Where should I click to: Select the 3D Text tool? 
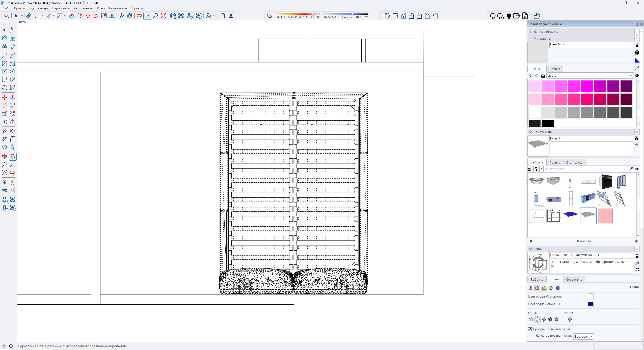(x=13, y=147)
